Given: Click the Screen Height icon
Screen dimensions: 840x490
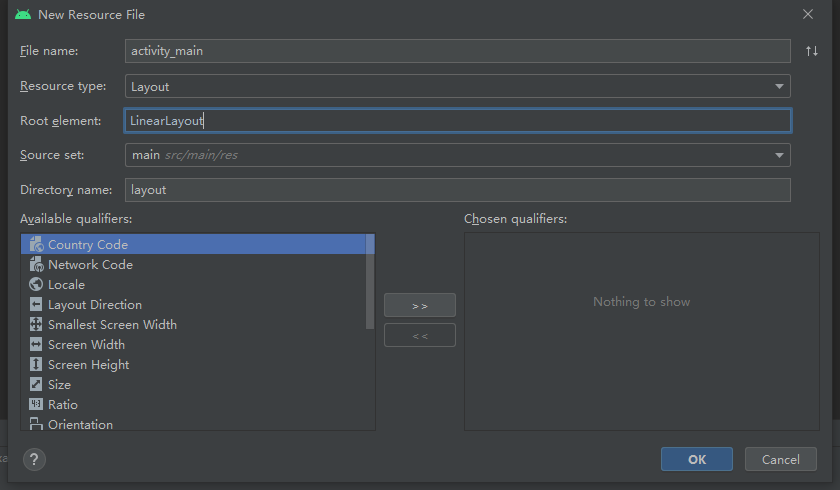Looking at the screenshot, I should coord(36,365).
